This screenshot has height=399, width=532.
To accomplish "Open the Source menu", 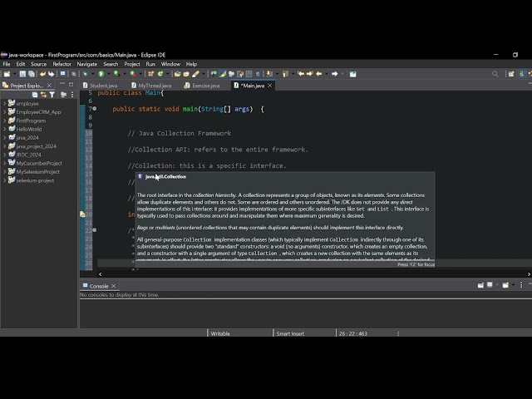I will click(38, 64).
